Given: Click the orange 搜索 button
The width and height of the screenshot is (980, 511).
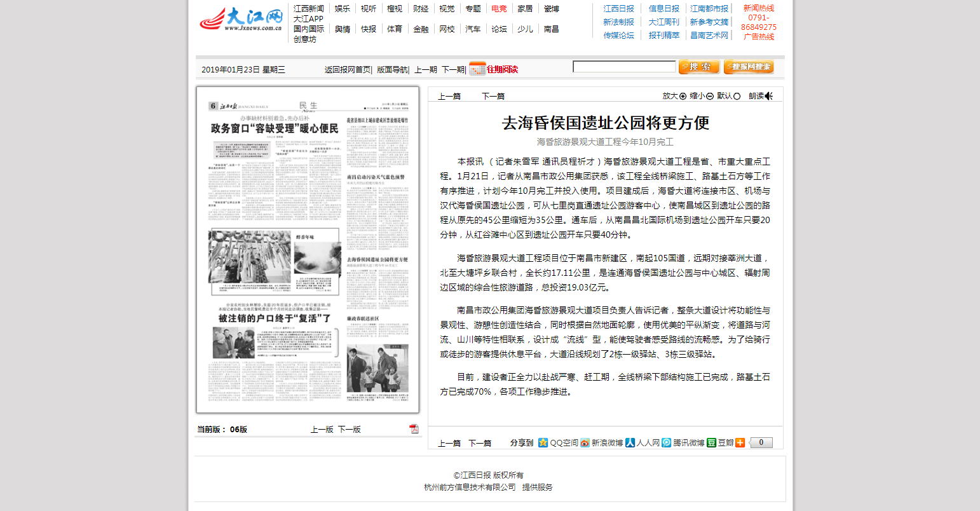Looking at the screenshot, I should (x=699, y=67).
